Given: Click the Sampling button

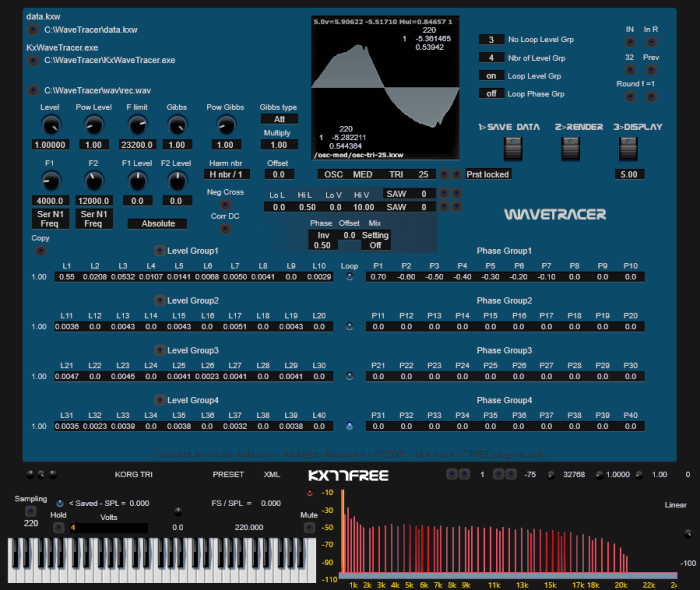Looking at the screenshot, I should (31, 511).
